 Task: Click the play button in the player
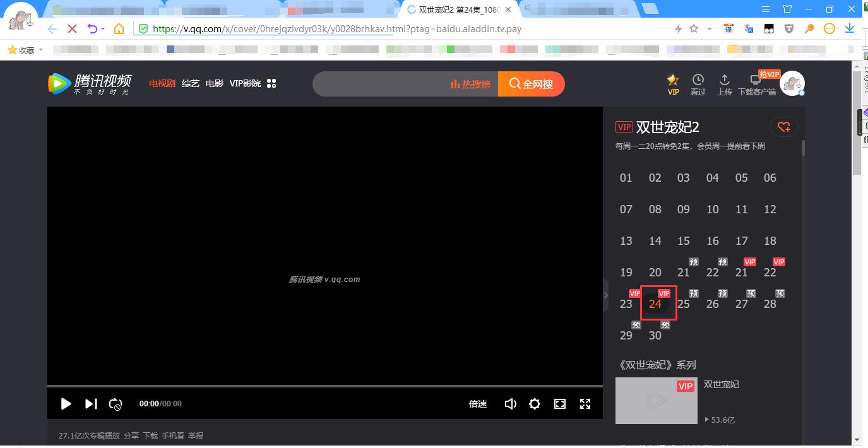pyautogui.click(x=66, y=404)
